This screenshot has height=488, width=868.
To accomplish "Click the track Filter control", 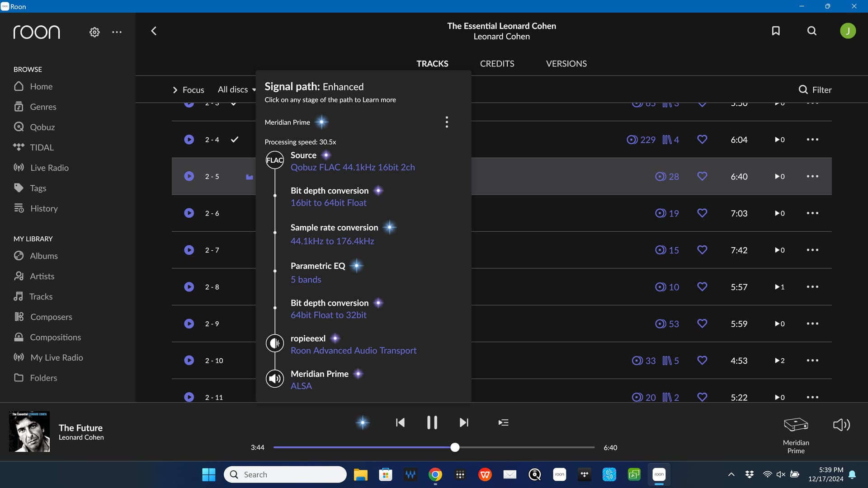I will [815, 90].
